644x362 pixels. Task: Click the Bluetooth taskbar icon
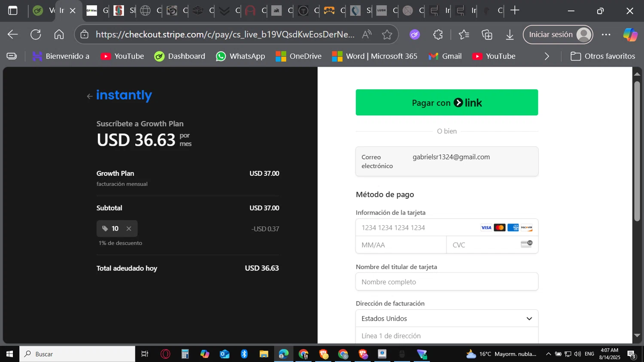point(244,354)
